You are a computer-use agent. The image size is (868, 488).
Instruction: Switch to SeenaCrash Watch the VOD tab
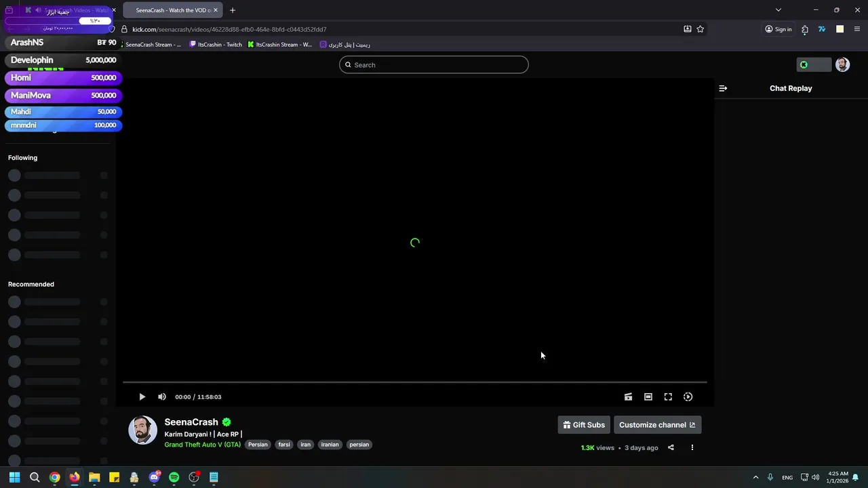coord(173,10)
